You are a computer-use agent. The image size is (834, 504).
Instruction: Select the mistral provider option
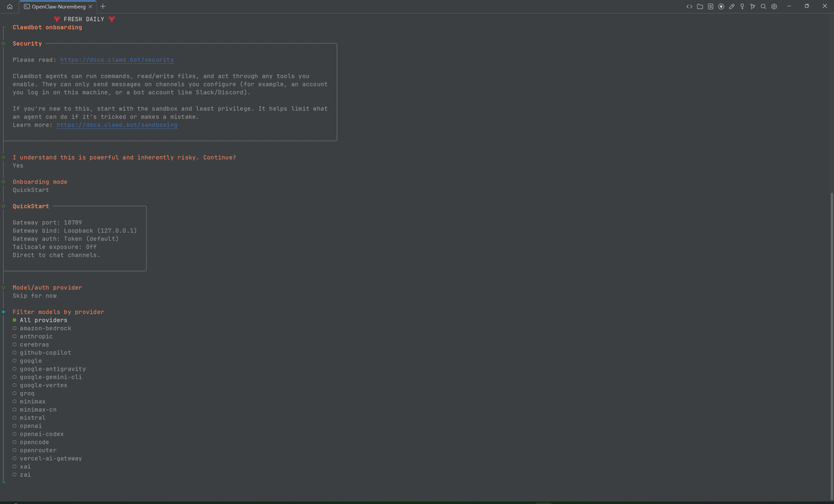pos(29,418)
